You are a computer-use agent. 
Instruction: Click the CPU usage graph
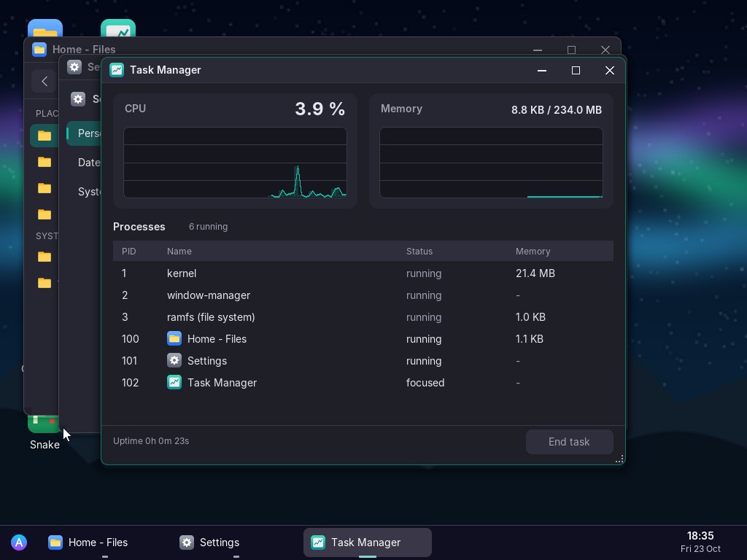point(235,163)
